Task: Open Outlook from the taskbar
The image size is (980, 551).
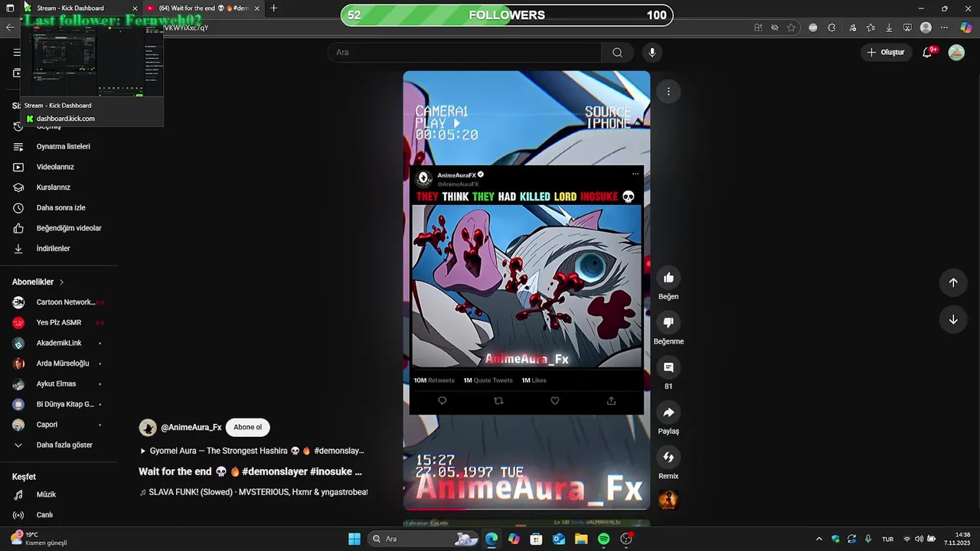Action: [559, 539]
